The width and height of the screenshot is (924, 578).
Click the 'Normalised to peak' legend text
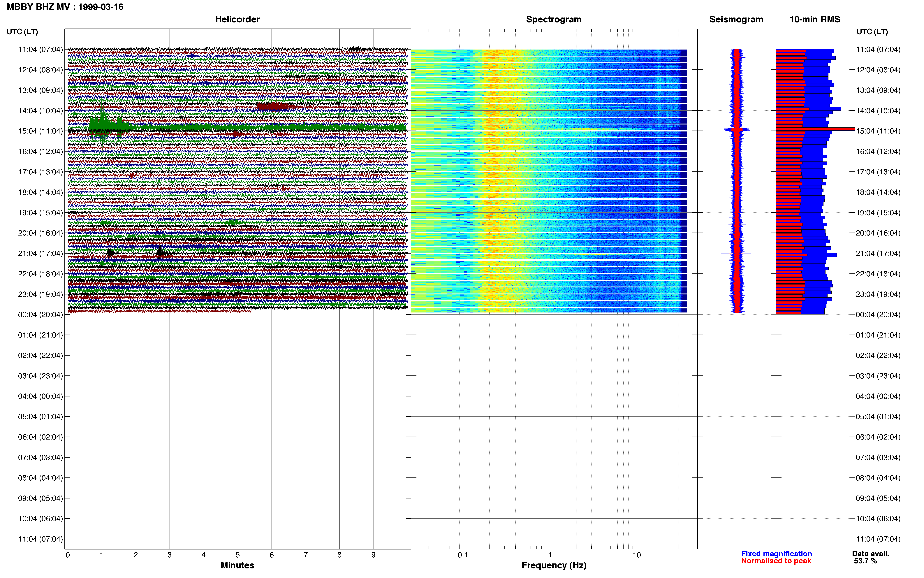[x=776, y=561]
